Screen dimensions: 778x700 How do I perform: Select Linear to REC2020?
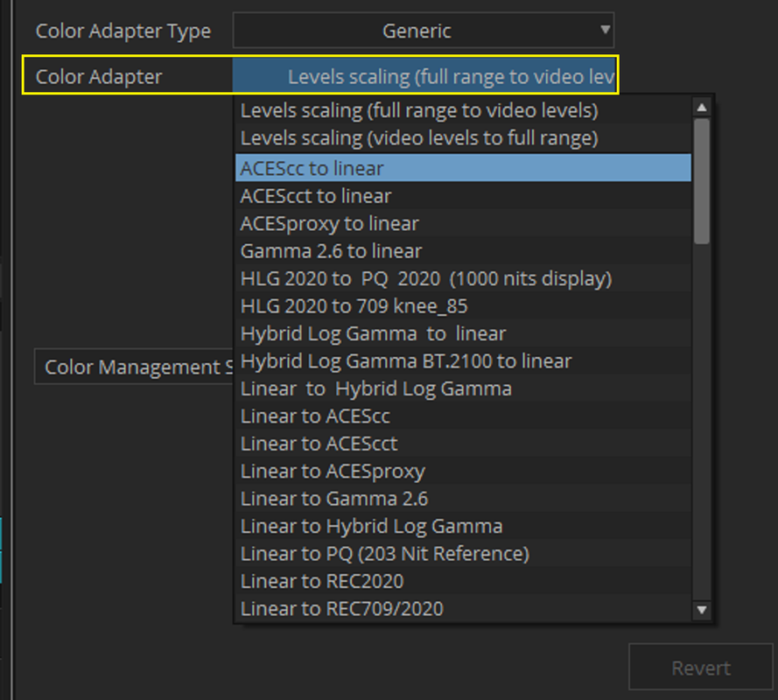[x=463, y=581]
